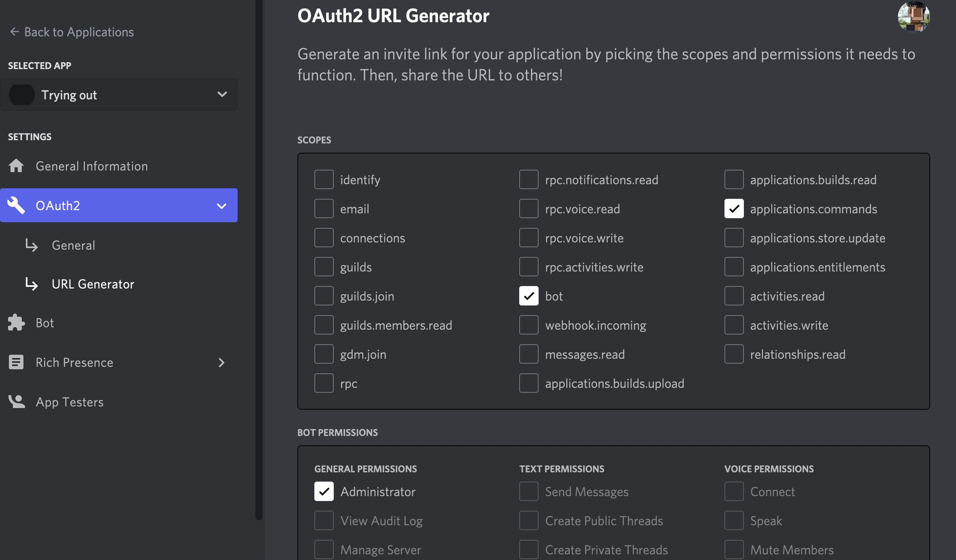Viewport: 956px width, 560px height.
Task: Check the guilds scope
Action: coord(324,267)
